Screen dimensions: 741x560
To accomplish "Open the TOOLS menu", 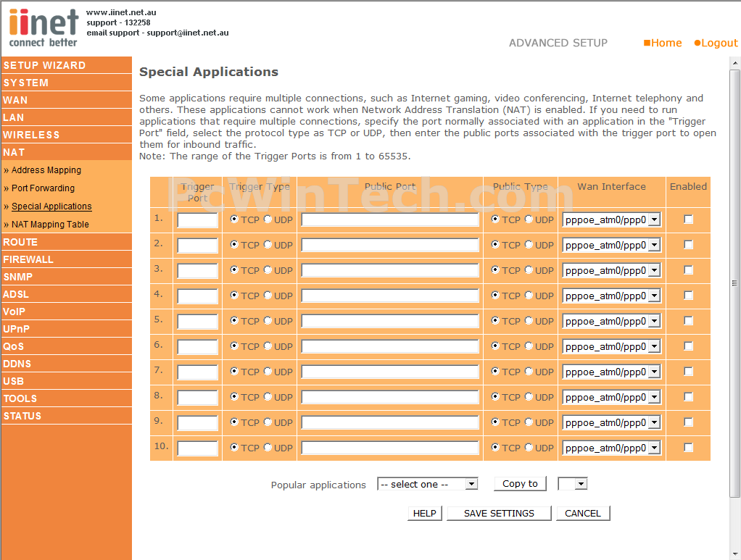I will pyautogui.click(x=66, y=399).
